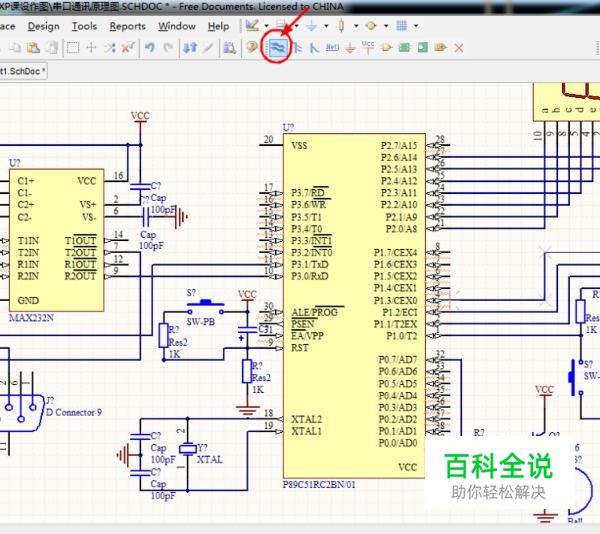Select the Place Bus Entry tool
This screenshot has height=534, width=600.
pyautogui.click(x=314, y=48)
